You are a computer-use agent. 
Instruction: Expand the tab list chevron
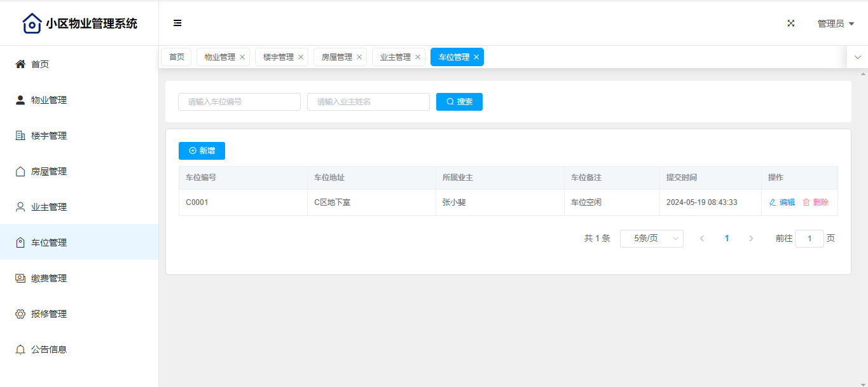857,57
